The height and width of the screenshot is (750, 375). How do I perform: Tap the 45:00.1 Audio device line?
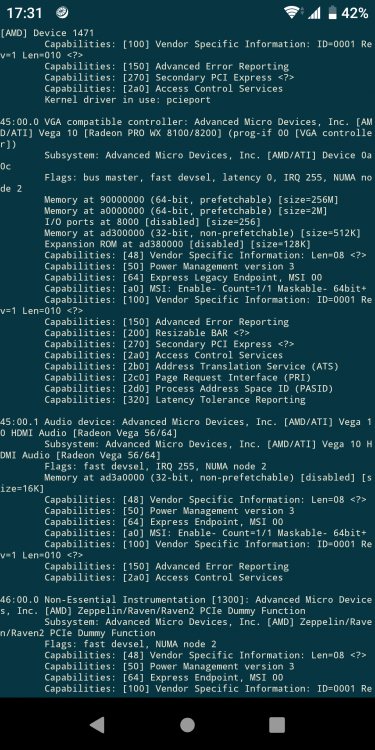coord(186,427)
